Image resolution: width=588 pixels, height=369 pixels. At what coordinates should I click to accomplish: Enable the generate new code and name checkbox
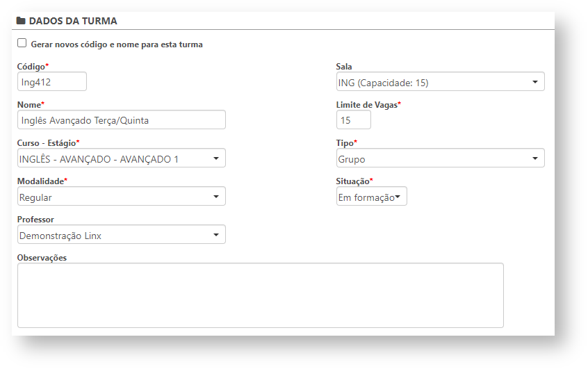22,43
